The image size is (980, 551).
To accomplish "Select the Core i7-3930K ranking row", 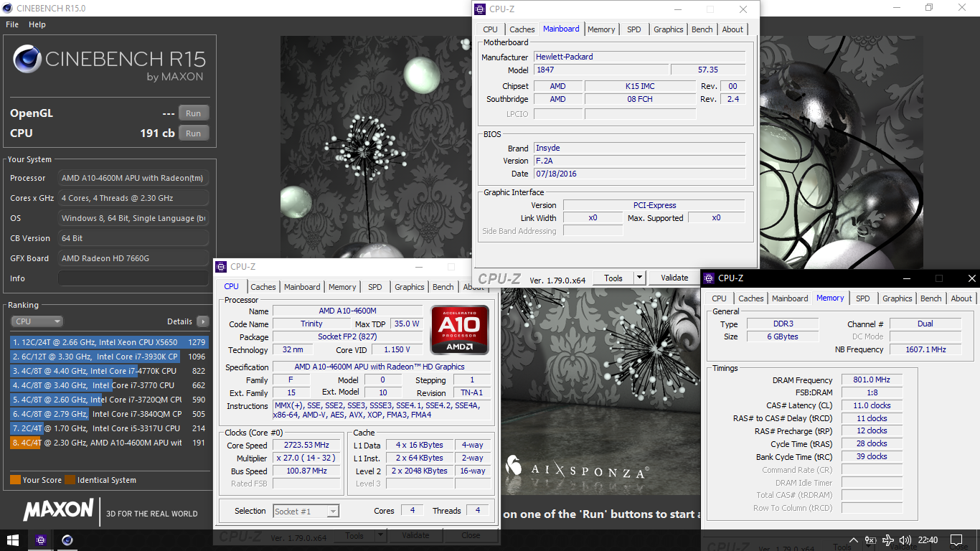I will click(x=109, y=357).
